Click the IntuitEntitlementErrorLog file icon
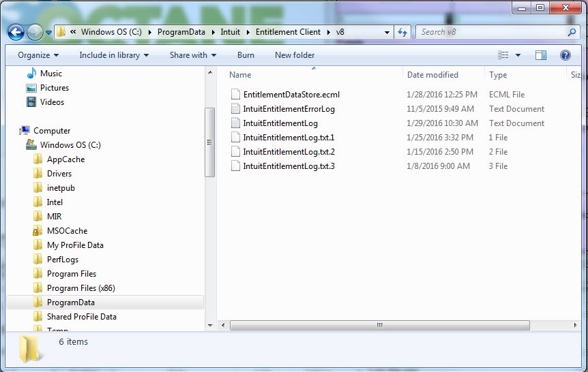Screen dimensions: 588x372 pos(235,108)
